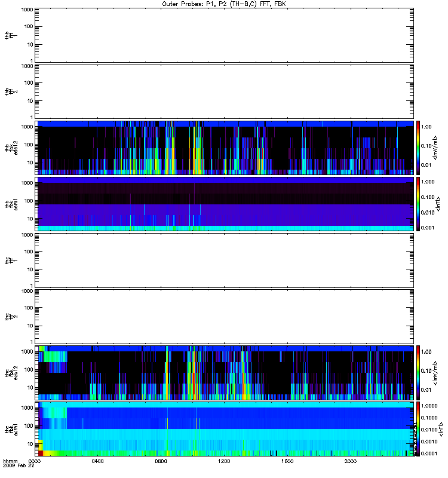Viewport: 448px width, 478px height.
Task: Click the 'thb fbk scm1' panel label
Action: pos(11,204)
